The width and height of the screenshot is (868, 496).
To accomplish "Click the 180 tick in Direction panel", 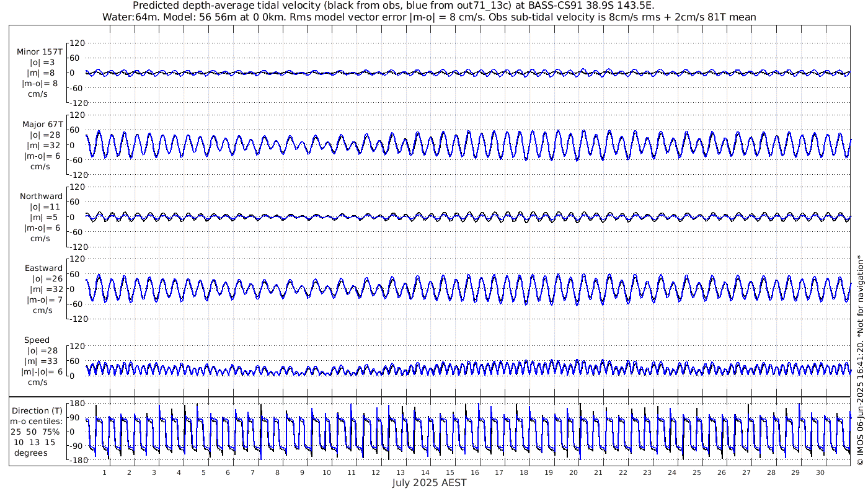I will [x=76, y=404].
